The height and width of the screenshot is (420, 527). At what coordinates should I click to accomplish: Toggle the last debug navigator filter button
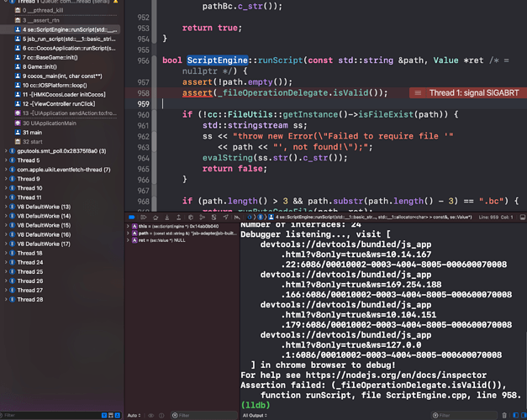click(118, 416)
